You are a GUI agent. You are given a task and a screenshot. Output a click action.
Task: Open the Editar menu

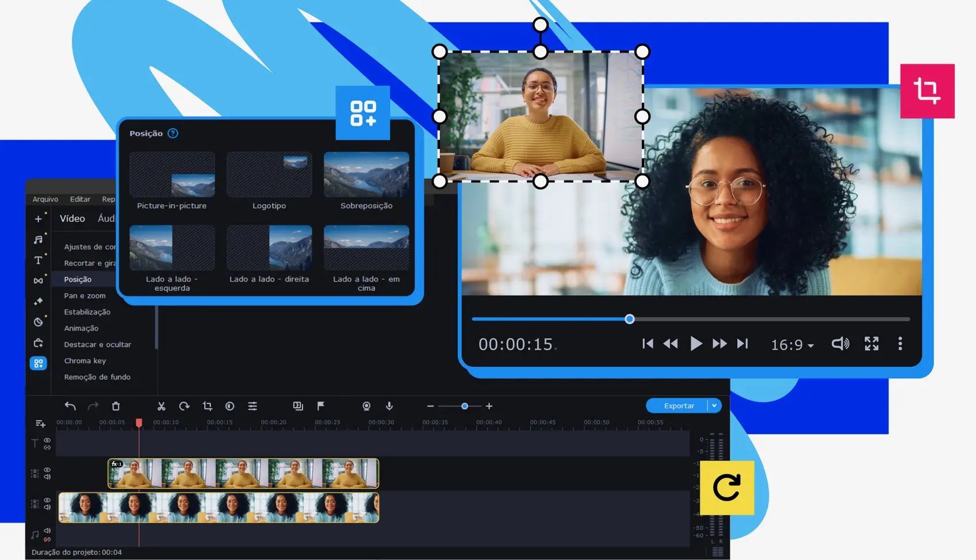(80, 199)
